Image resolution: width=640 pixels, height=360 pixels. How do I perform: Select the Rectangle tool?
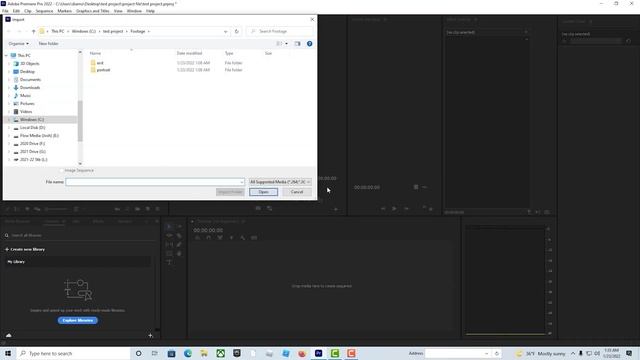tap(169, 253)
